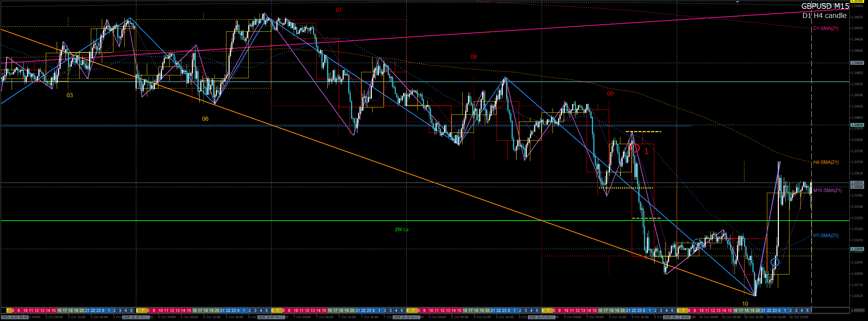Select the D1 H4 candle text label
Viewport: 868px width, 321px height.
[824, 16]
